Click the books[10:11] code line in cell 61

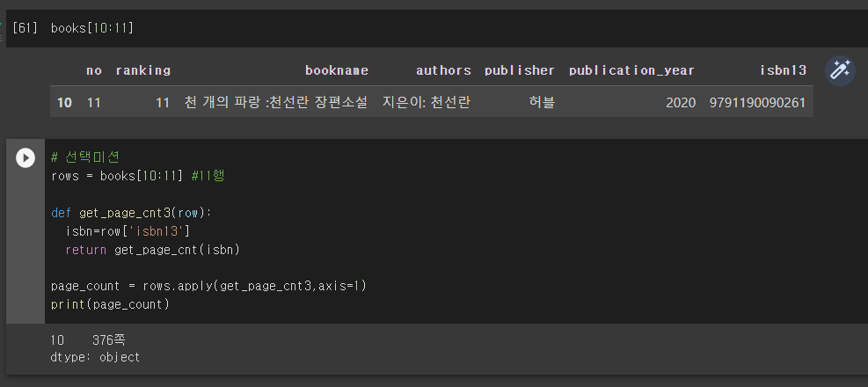91,27
